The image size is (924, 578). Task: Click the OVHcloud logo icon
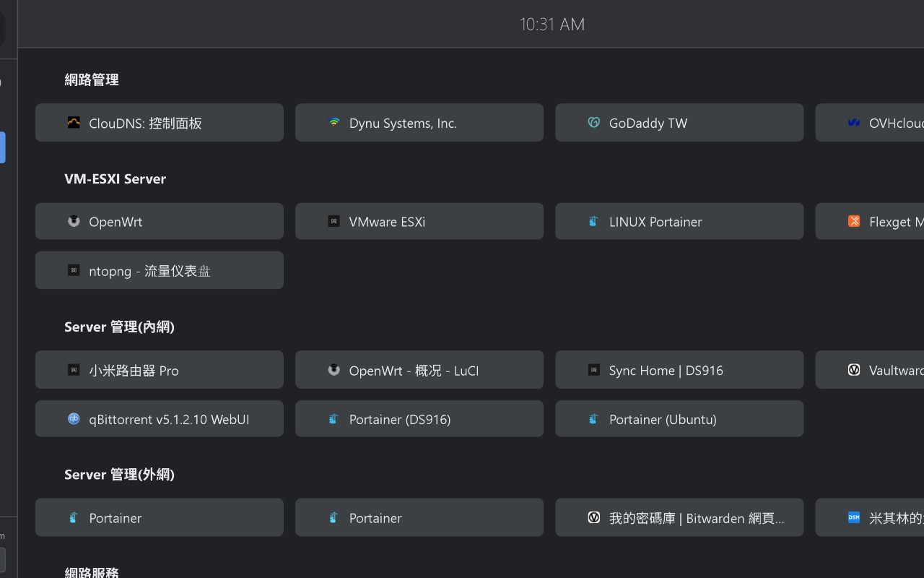tap(854, 123)
